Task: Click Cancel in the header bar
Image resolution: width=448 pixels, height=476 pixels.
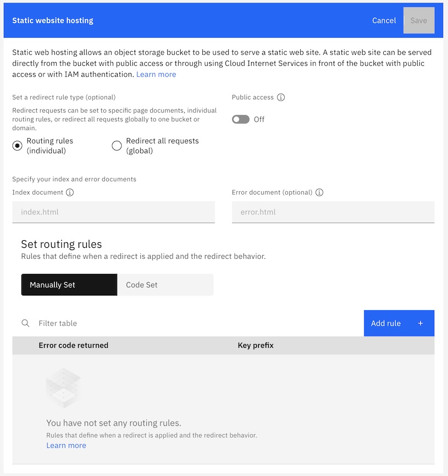Action: [384, 20]
